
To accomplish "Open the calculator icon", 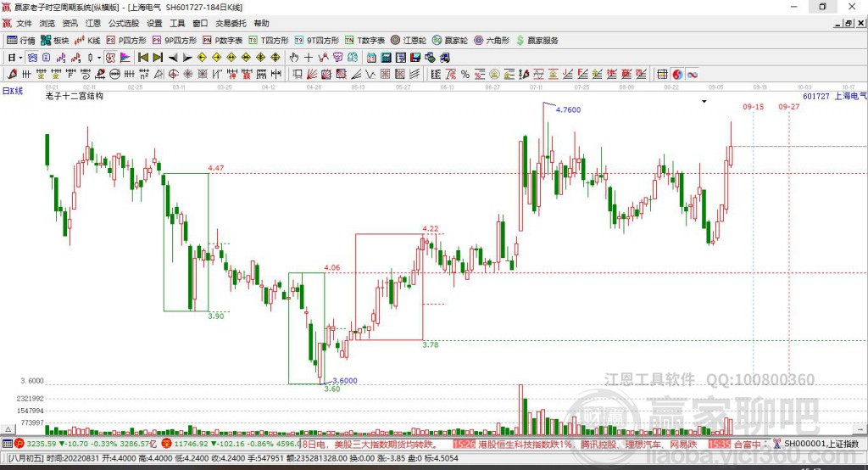I will click(386, 58).
